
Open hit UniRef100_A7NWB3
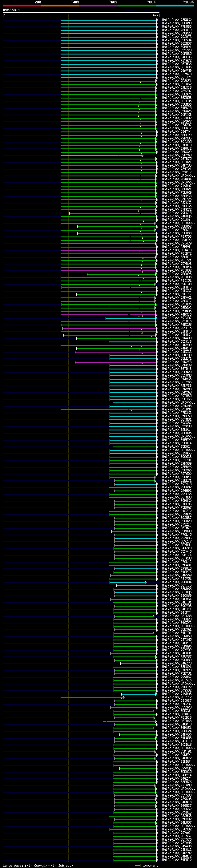pos(176,26)
